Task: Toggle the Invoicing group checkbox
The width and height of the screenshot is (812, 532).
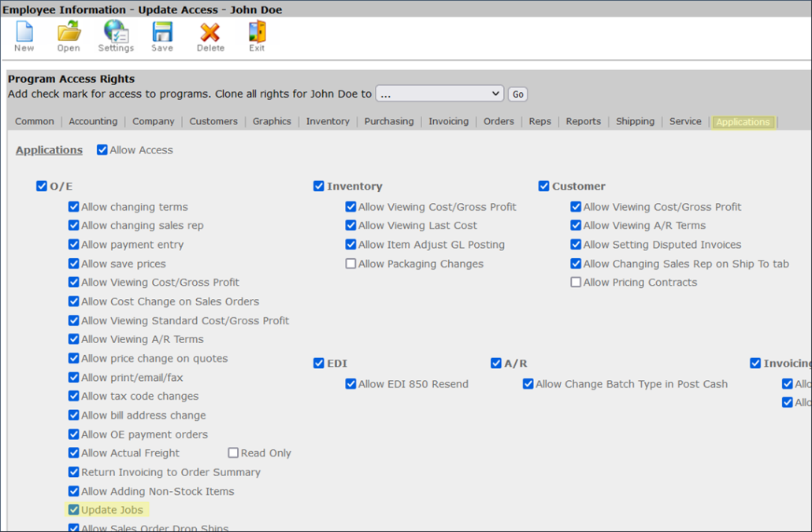Action: [x=755, y=364]
